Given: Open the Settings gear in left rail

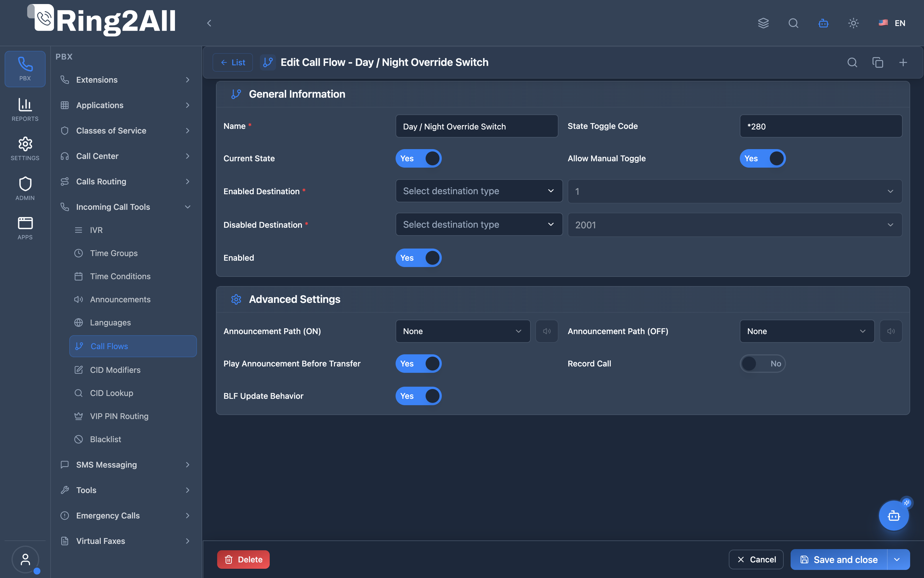Looking at the screenshot, I should [25, 149].
